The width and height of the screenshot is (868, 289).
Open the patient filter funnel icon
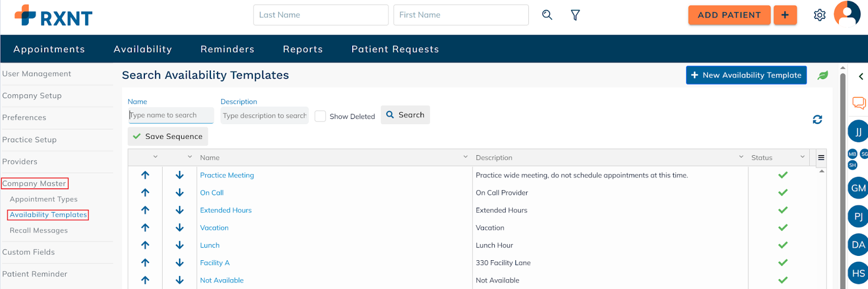click(575, 15)
